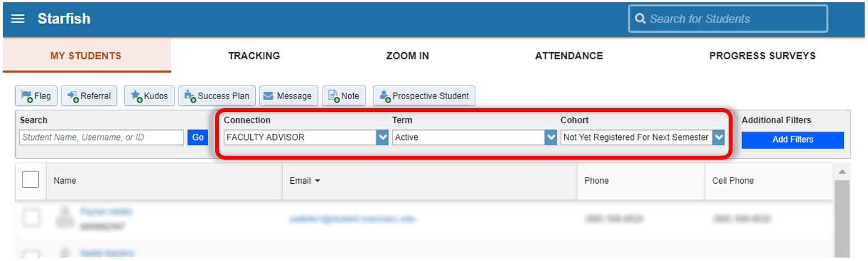Screen dimensions: 868x261
Task: Click the blue Add Filters button
Action: (792, 139)
